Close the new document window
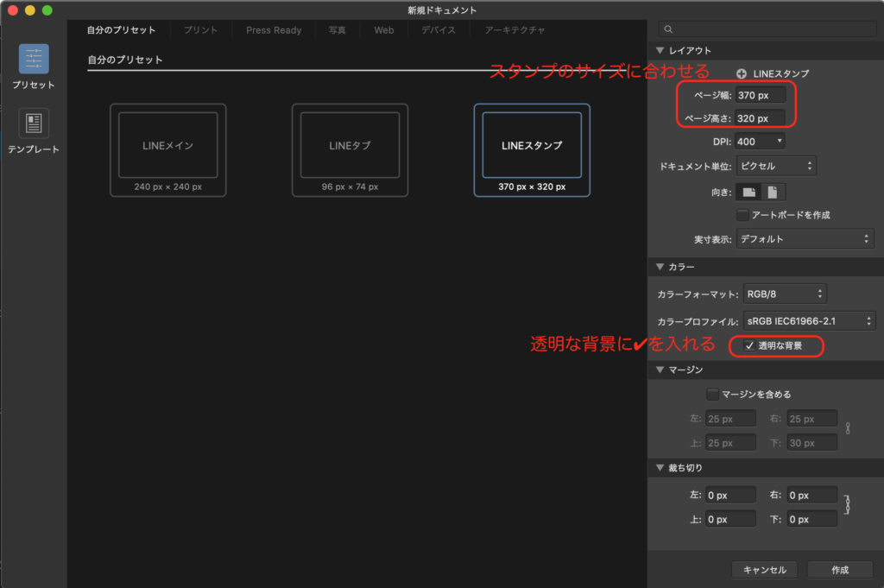 (12, 10)
